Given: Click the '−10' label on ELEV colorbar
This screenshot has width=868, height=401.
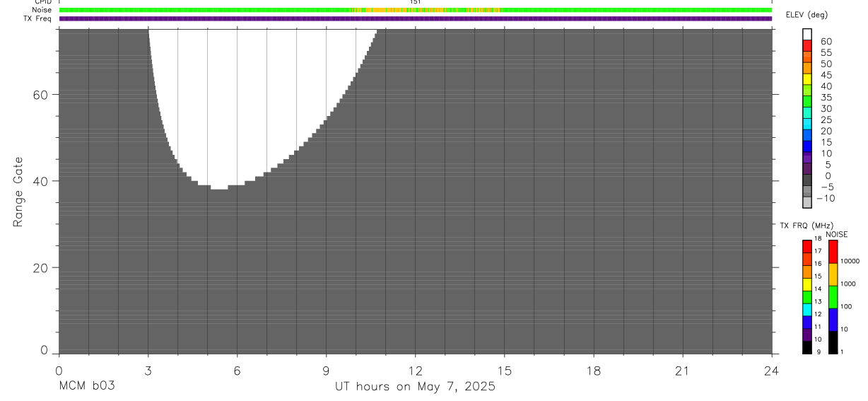Looking at the screenshot, I should pyautogui.click(x=825, y=198).
